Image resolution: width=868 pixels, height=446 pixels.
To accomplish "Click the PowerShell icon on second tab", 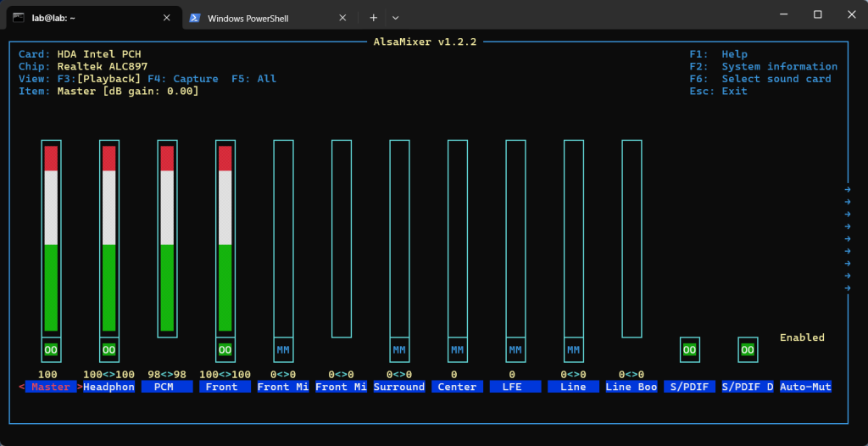I will [x=194, y=18].
